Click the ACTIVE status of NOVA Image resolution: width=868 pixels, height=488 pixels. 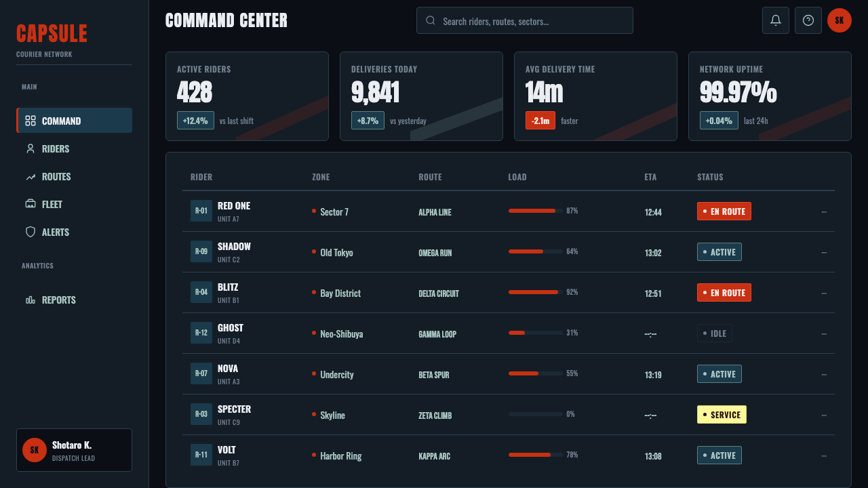point(719,374)
